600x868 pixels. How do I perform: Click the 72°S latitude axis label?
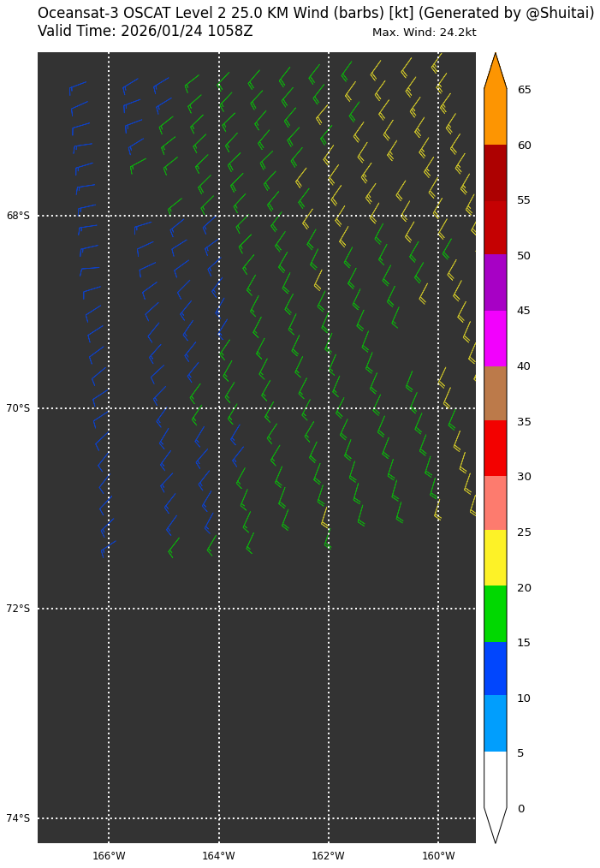(18, 609)
